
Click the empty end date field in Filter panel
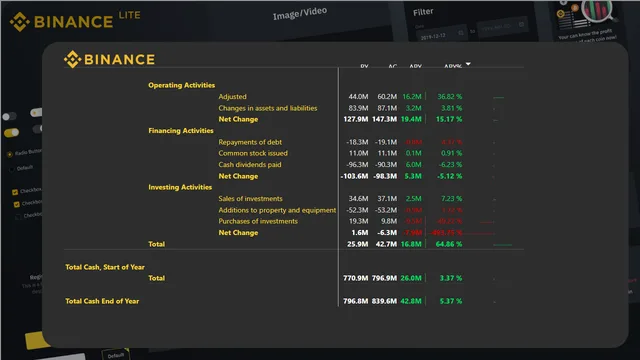coord(502,27)
